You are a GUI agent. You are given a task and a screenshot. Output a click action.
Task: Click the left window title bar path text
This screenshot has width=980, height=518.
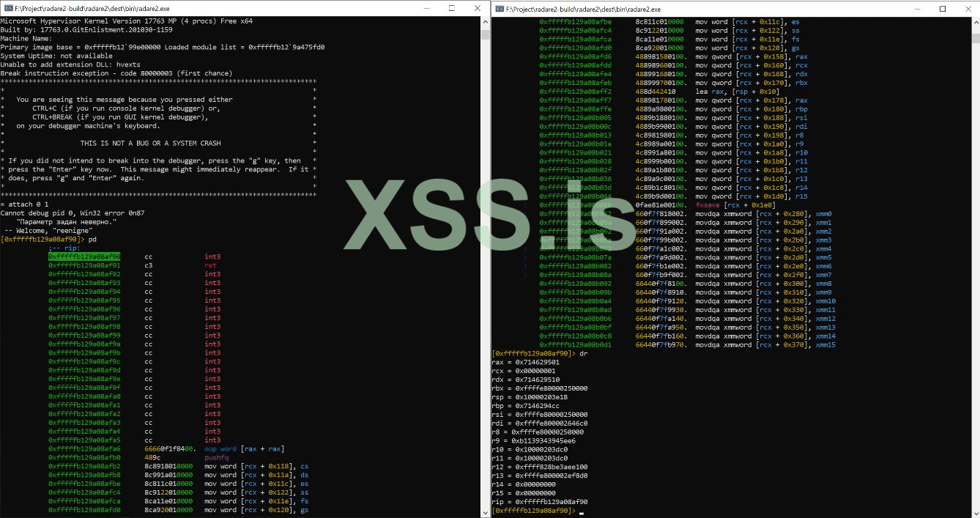[x=92, y=9]
